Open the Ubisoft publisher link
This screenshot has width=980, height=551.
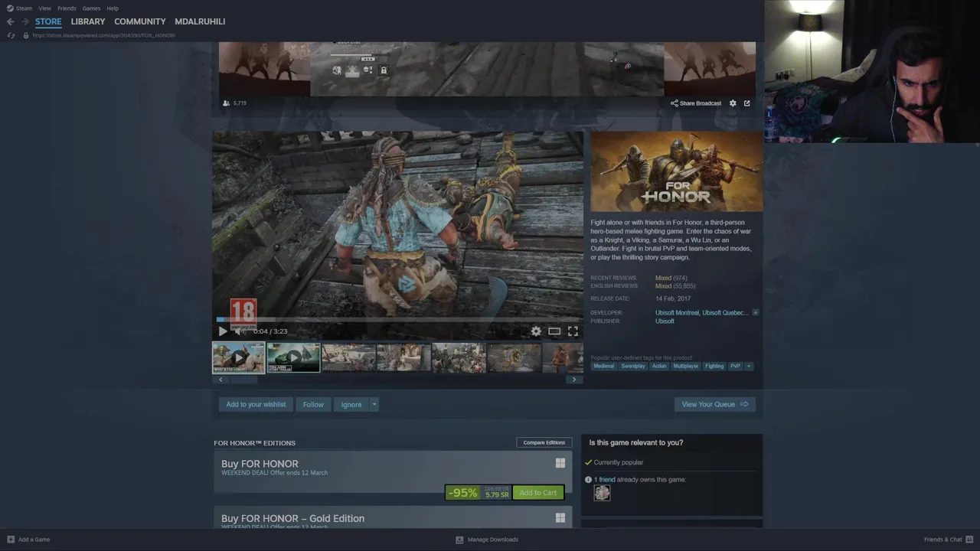click(665, 321)
